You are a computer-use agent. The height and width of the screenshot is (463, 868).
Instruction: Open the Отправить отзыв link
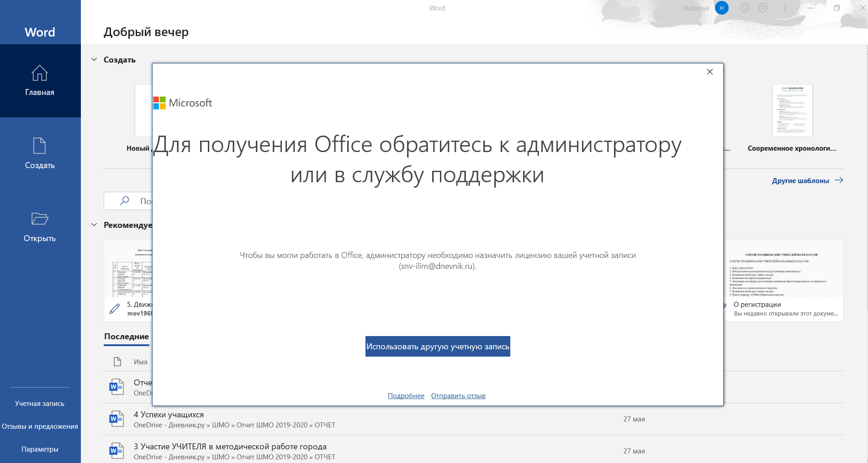coord(458,396)
